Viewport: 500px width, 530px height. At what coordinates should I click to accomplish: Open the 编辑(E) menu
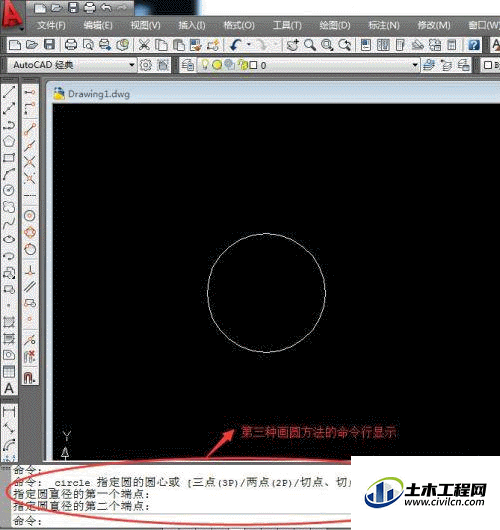[x=98, y=25]
